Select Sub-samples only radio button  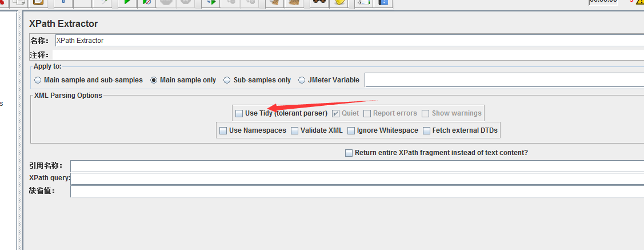227,80
